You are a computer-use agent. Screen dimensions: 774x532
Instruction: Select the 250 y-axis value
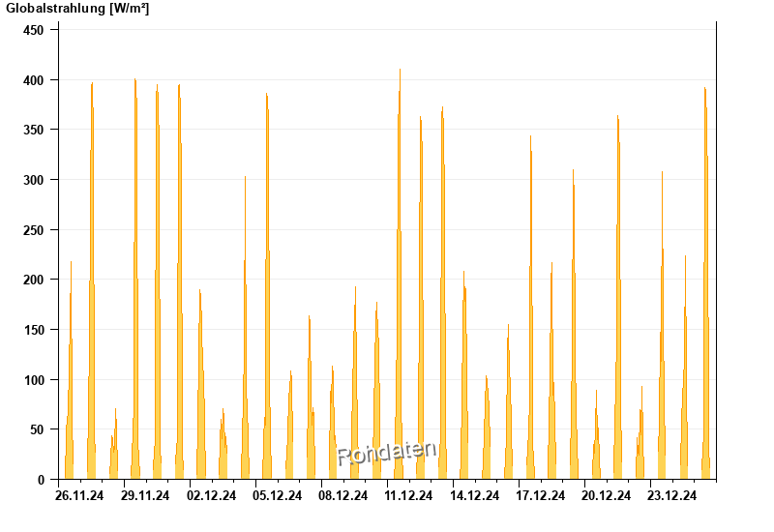pos(34,230)
